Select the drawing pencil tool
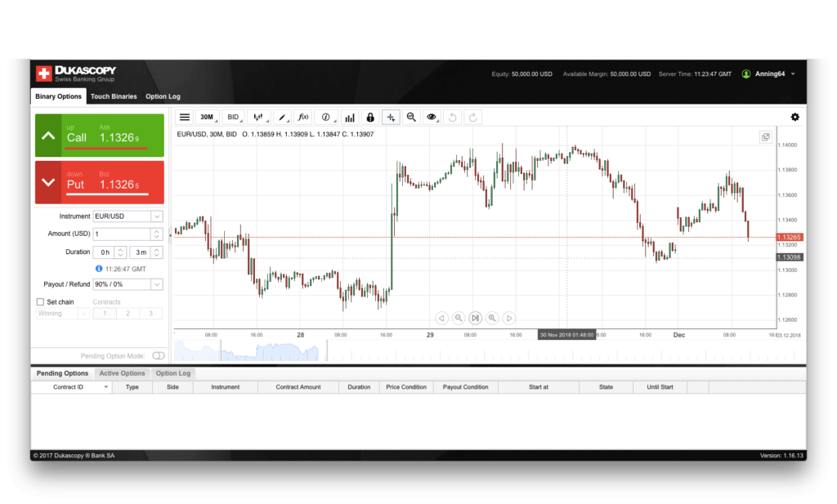Screen dimensions: 837x504 [x=281, y=118]
